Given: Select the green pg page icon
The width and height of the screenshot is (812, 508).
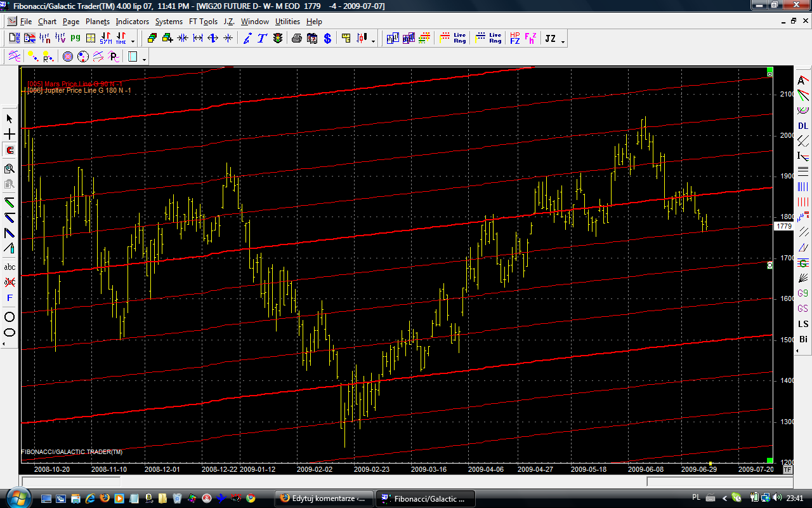Looking at the screenshot, I should tap(75, 38).
